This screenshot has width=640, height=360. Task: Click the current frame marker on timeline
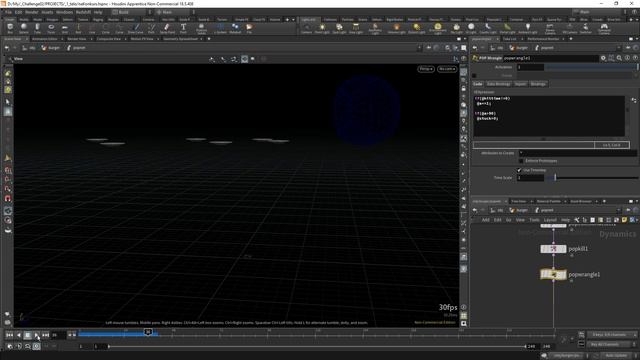click(148, 332)
